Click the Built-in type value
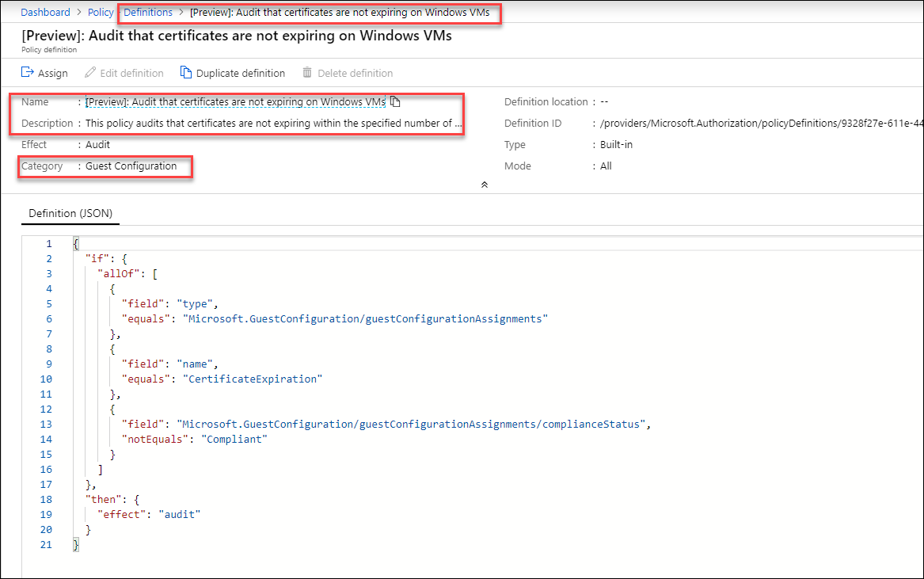The width and height of the screenshot is (924, 579). click(616, 144)
